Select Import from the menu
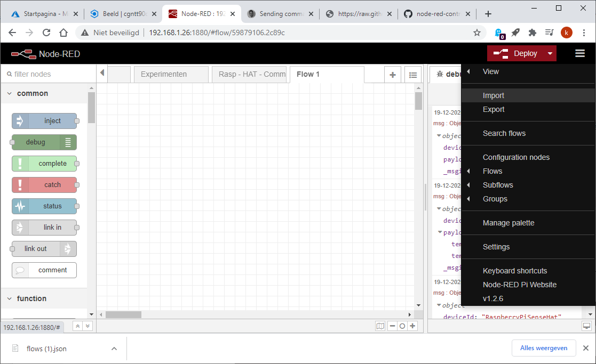 pyautogui.click(x=528, y=95)
